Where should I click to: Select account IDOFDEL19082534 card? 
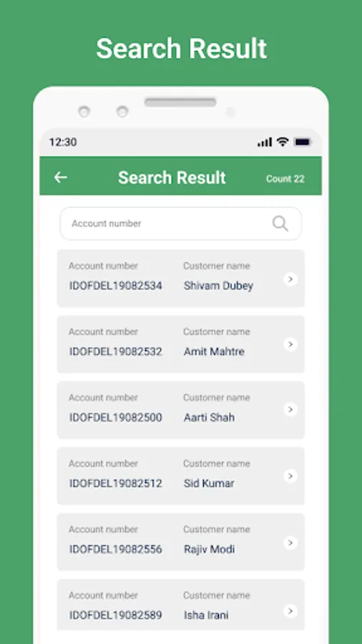pos(180,278)
